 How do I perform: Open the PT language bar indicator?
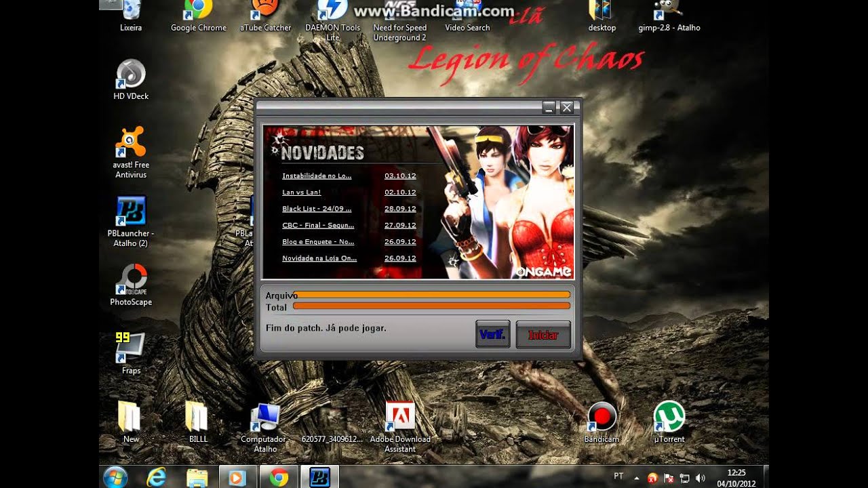pyautogui.click(x=618, y=476)
